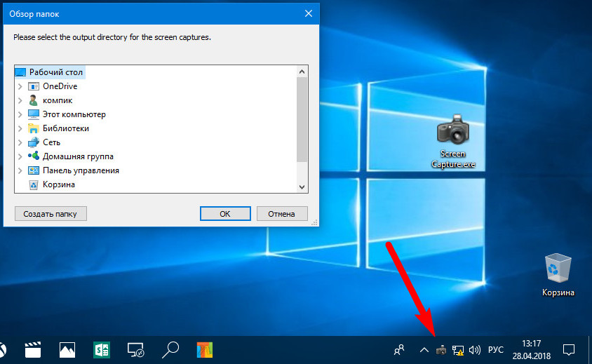Select Корзина in folder tree
This screenshot has height=364, width=592.
pos(58,184)
